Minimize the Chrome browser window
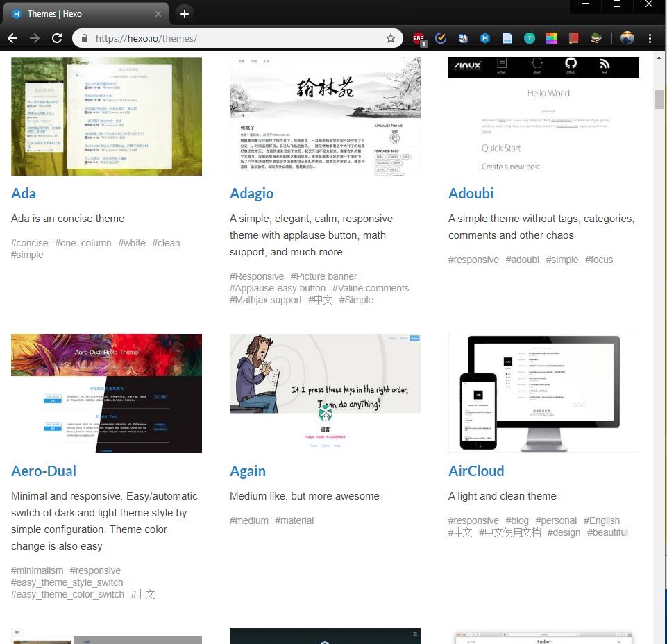667x644 pixels. click(x=585, y=4)
